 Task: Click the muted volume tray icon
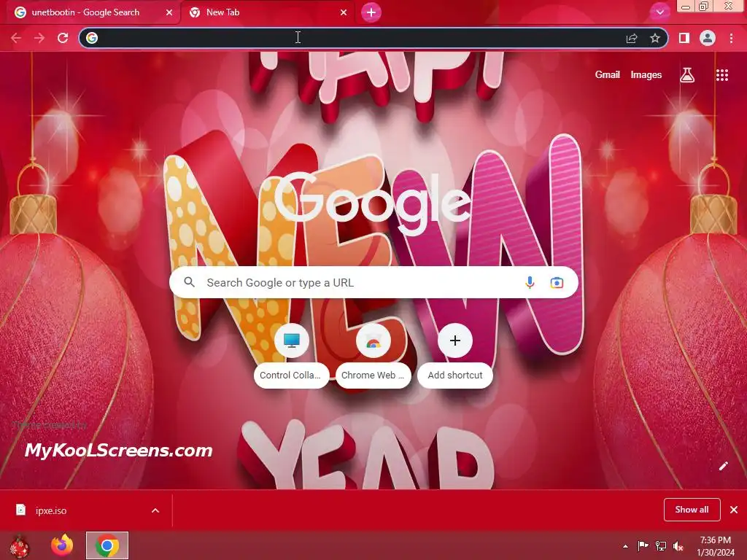click(x=678, y=546)
